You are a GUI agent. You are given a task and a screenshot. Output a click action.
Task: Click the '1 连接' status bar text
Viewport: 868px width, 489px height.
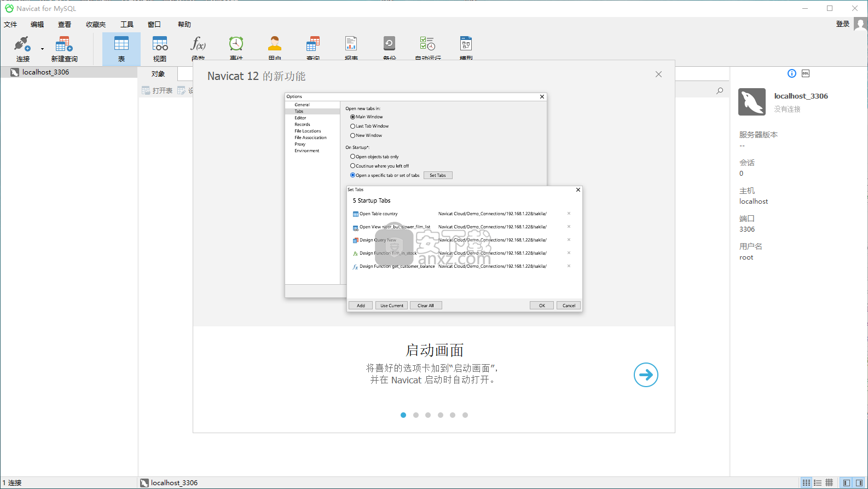click(x=11, y=483)
